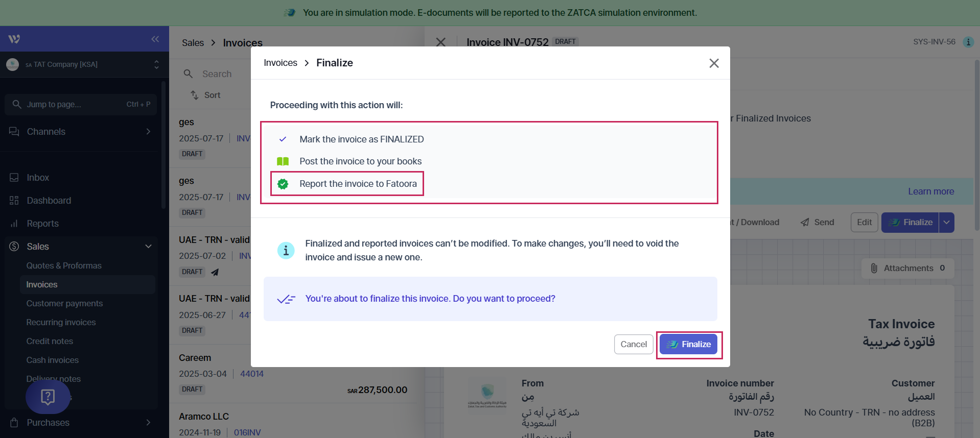Click the Send paper plane icon

805,223
